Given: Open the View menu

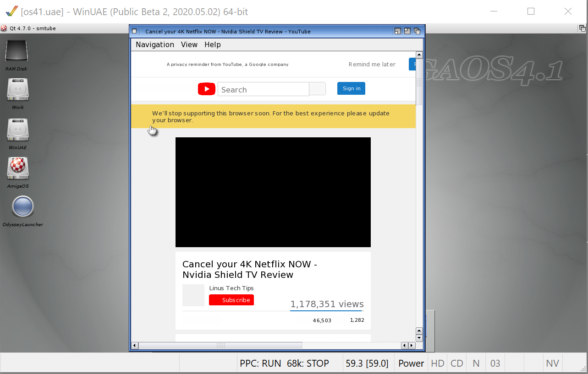Looking at the screenshot, I should 189,44.
